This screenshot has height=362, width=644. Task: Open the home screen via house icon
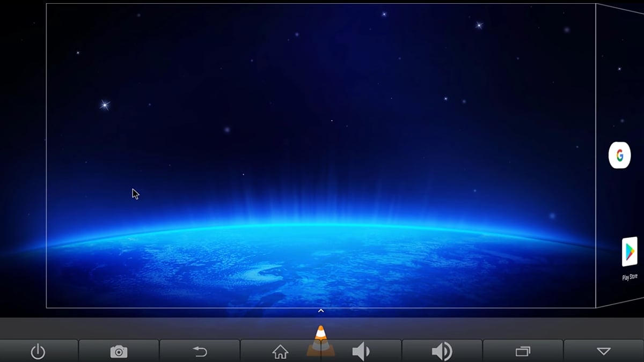coord(280,352)
